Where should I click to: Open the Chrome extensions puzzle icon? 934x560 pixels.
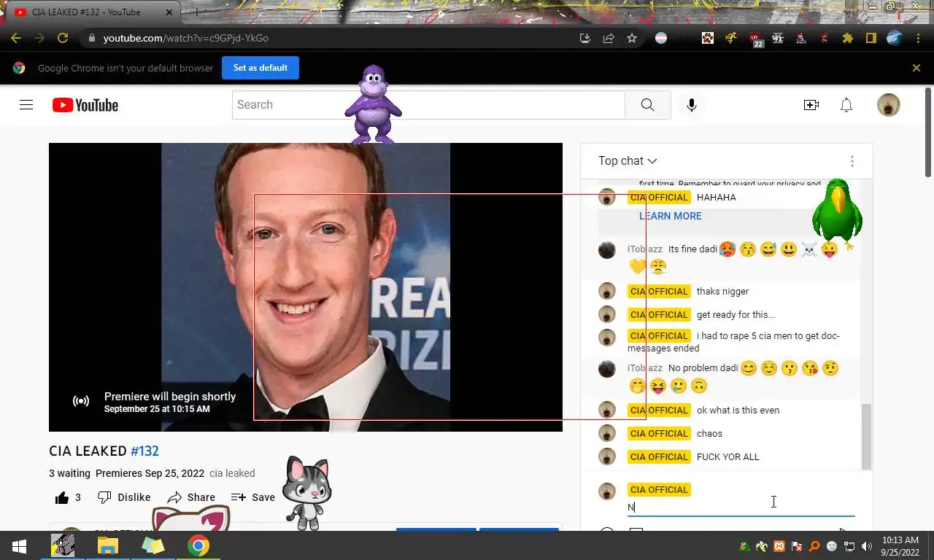(847, 38)
